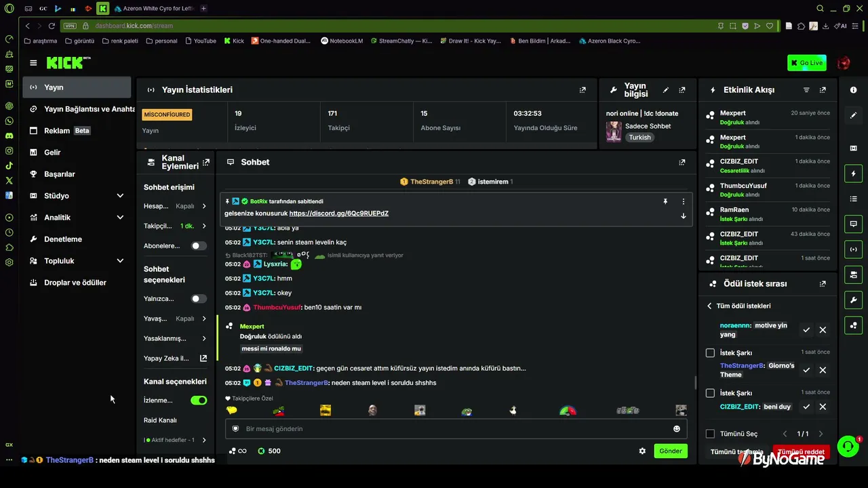
Task: Open the Yavaş mode Kapalı setting arrow
Action: pos(204,319)
